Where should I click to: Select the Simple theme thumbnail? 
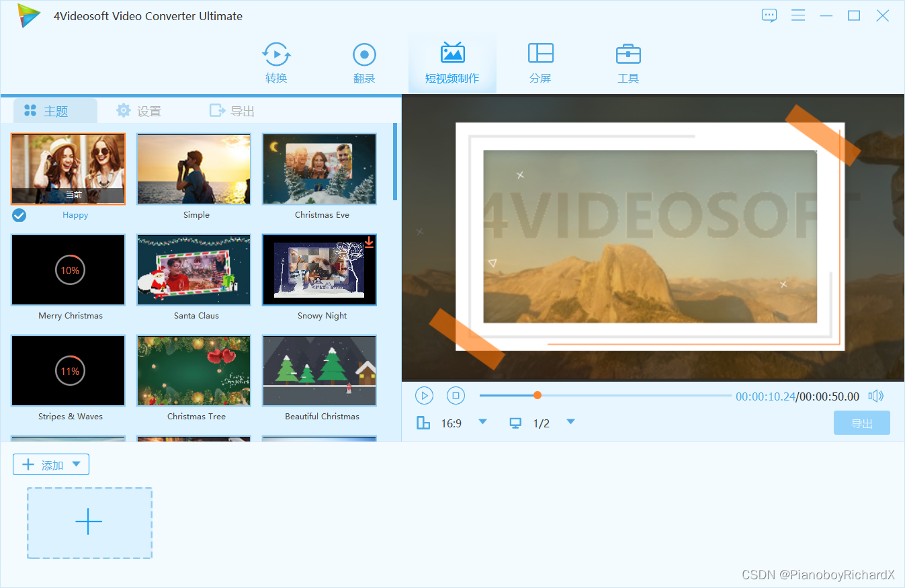193,169
